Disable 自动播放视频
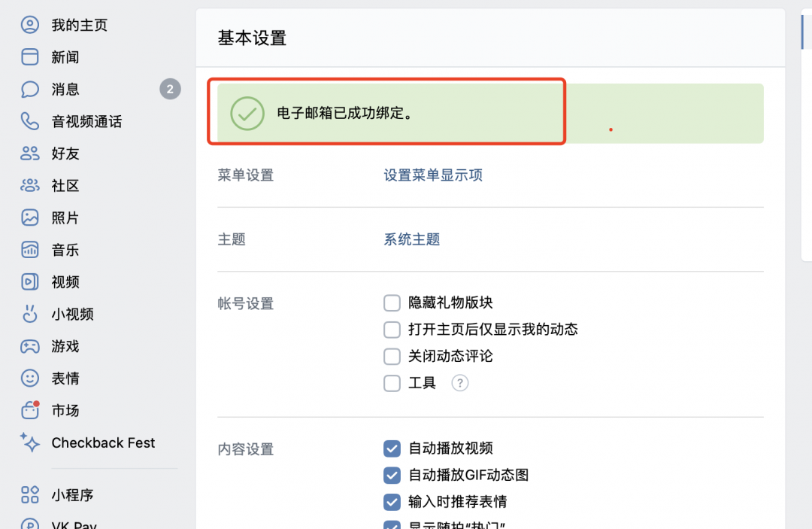The width and height of the screenshot is (812, 529). [x=392, y=448]
